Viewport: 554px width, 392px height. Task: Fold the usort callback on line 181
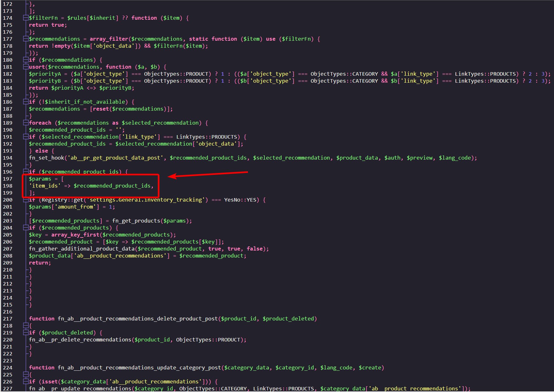pos(25,67)
